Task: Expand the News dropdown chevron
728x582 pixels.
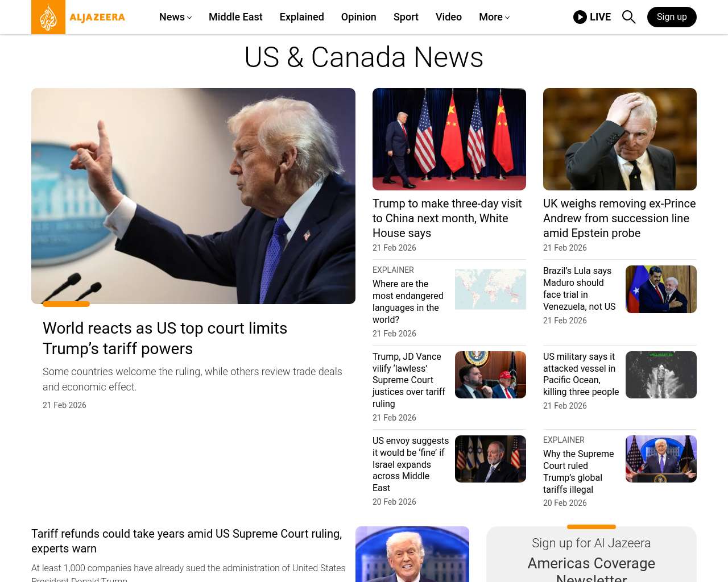Action: 189,18
